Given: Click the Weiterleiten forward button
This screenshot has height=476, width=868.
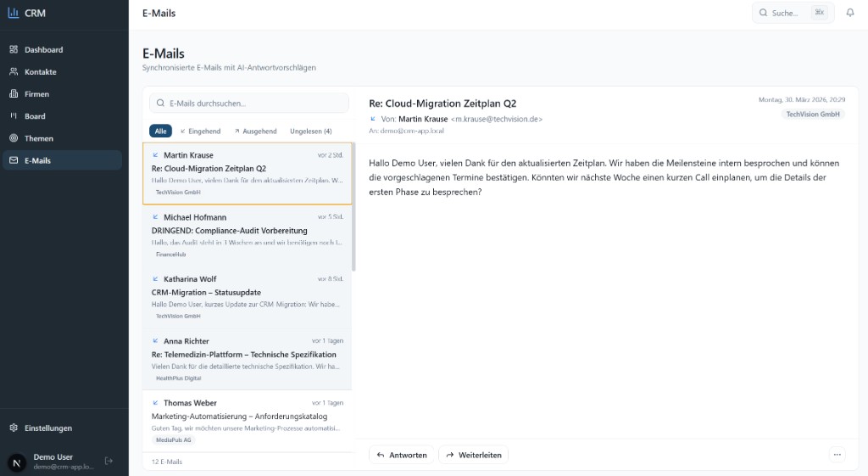Looking at the screenshot, I should 473,455.
